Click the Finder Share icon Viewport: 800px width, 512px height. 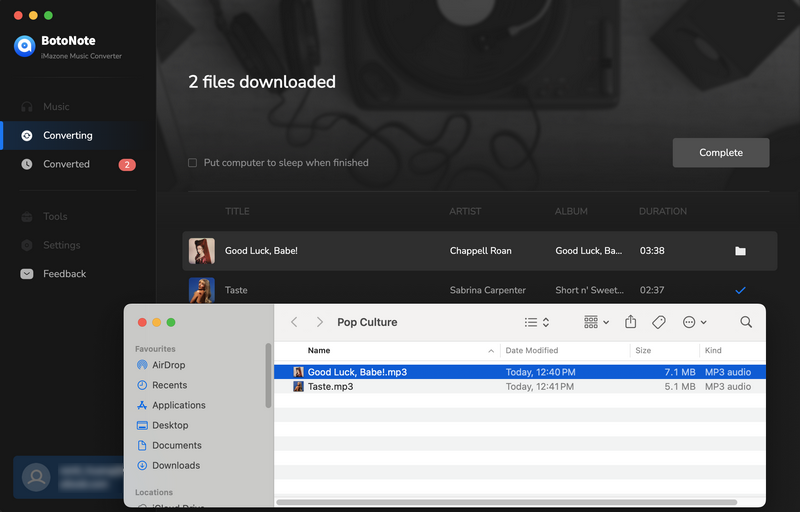[631, 322]
